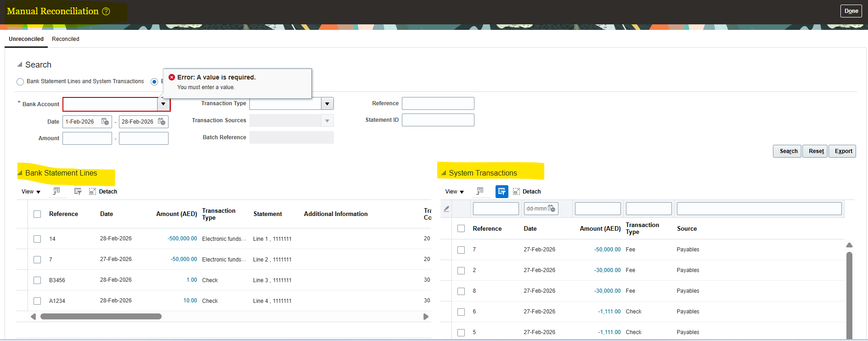Focus the Statement ID field
Screen dimensions: 868x341
pos(438,120)
